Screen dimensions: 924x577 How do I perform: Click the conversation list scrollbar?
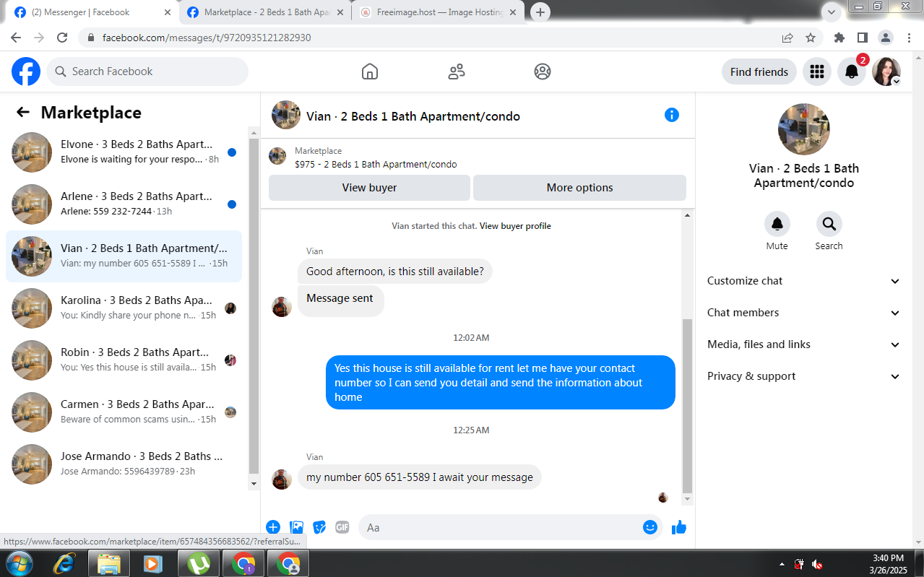coord(254,307)
